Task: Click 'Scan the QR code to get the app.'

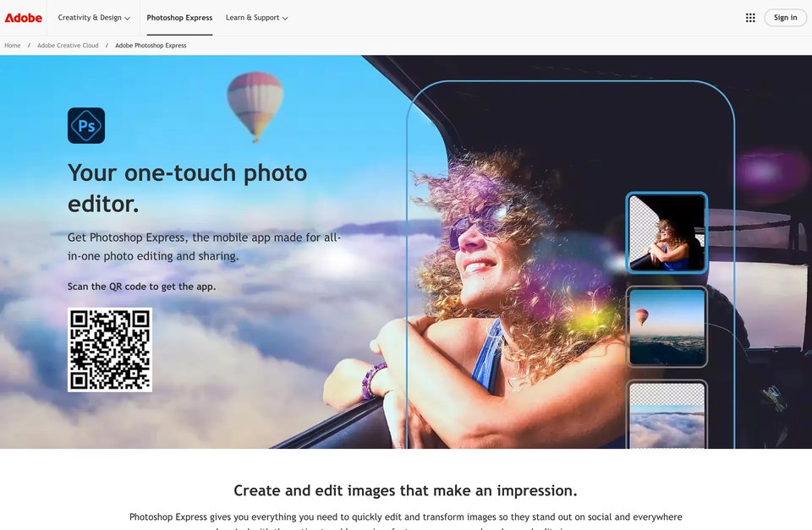Action: (x=141, y=287)
